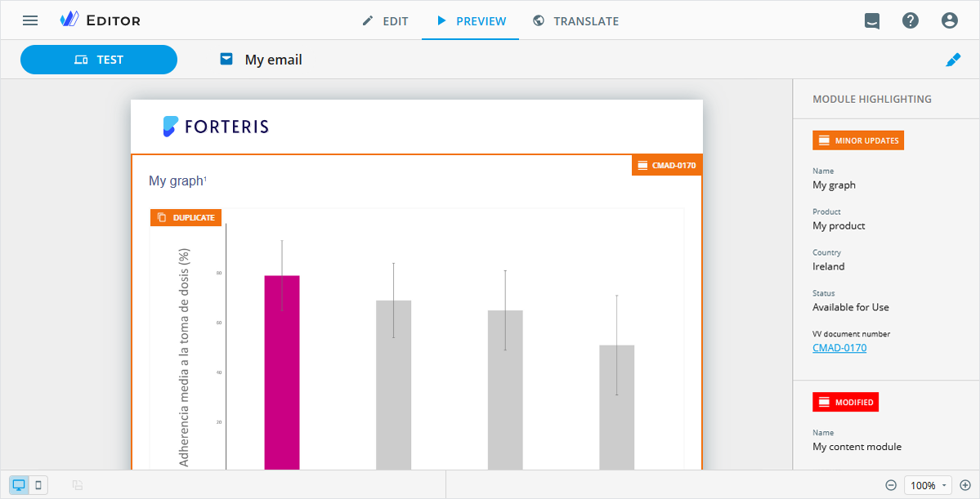Switch to desktop preview mode
Viewport: 980px width, 499px height.
point(19,485)
